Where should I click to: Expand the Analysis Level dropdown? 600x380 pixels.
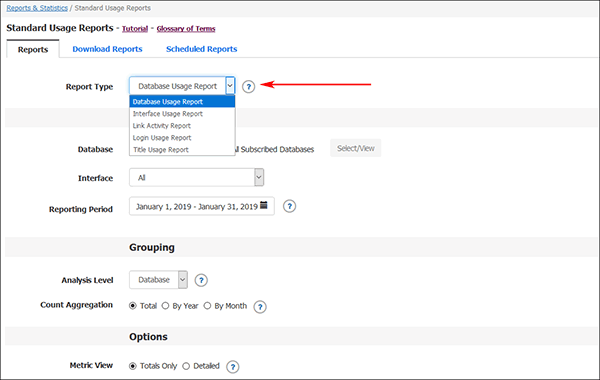click(183, 280)
